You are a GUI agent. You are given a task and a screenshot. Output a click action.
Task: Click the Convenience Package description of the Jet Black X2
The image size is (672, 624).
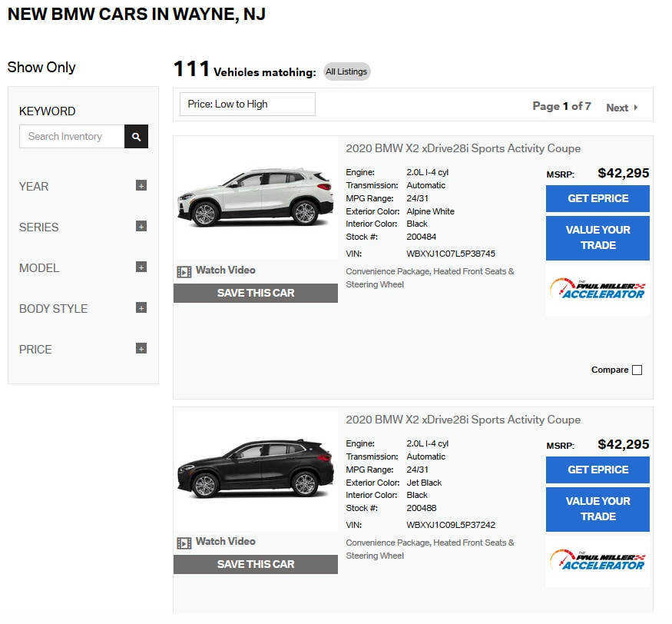tap(430, 549)
